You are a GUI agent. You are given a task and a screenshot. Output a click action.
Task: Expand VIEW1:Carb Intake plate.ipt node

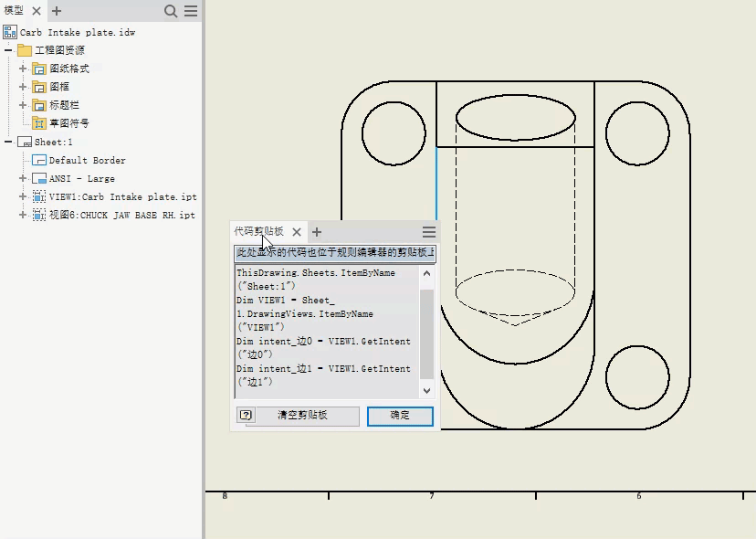23,196
